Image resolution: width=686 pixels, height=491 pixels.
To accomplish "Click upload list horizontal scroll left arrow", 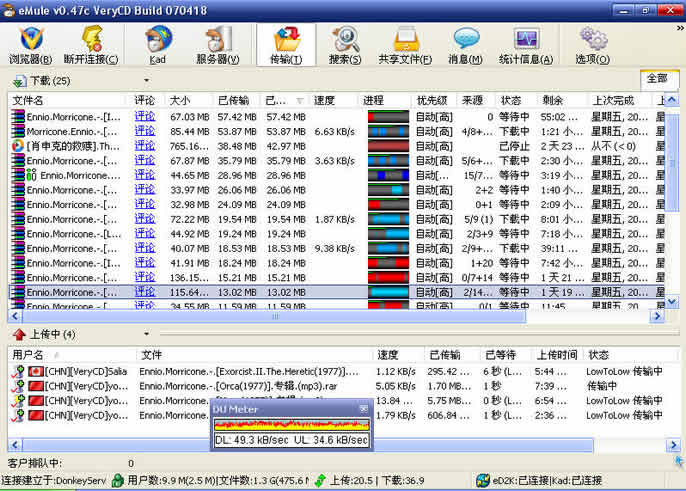I will pos(15,445).
